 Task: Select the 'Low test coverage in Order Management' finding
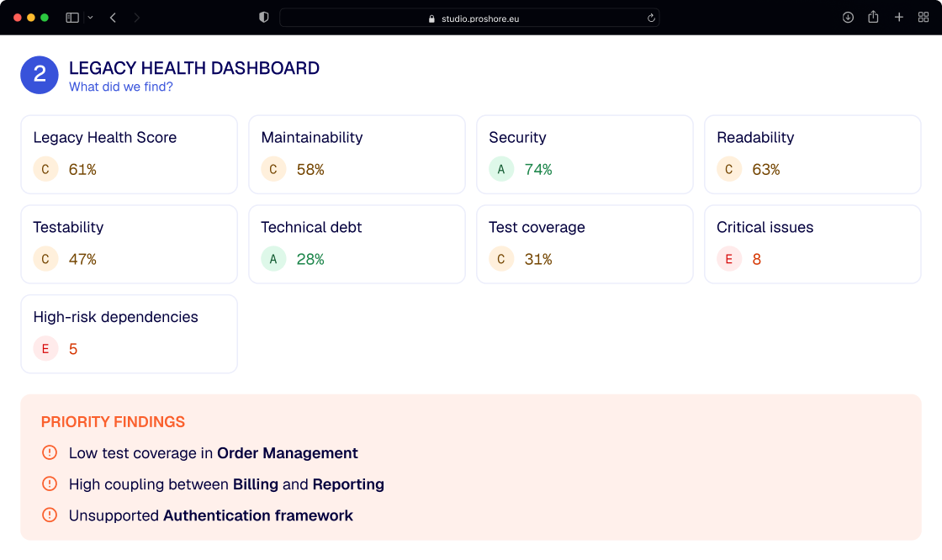coord(214,453)
